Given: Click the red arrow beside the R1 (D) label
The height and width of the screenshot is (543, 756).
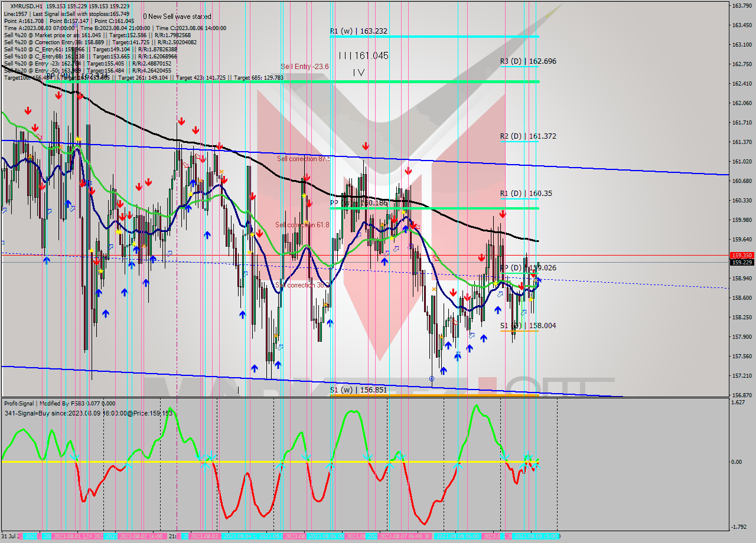Looking at the screenshot, I should click(503, 214).
